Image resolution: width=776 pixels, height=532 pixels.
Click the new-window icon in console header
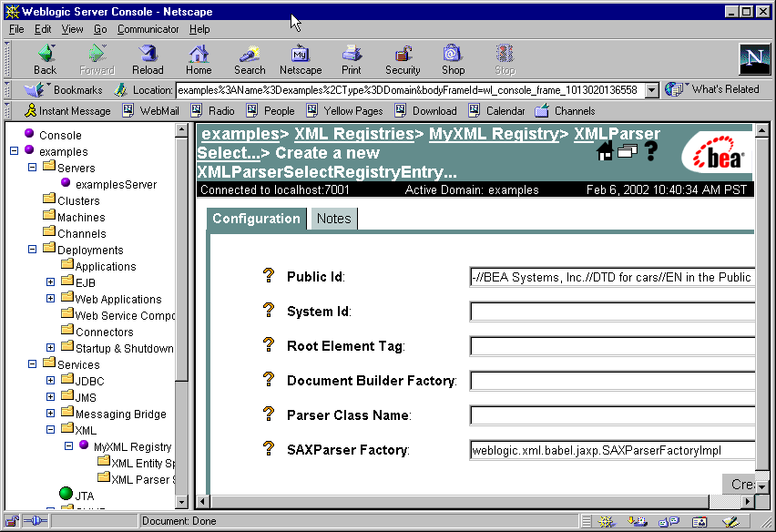click(627, 150)
